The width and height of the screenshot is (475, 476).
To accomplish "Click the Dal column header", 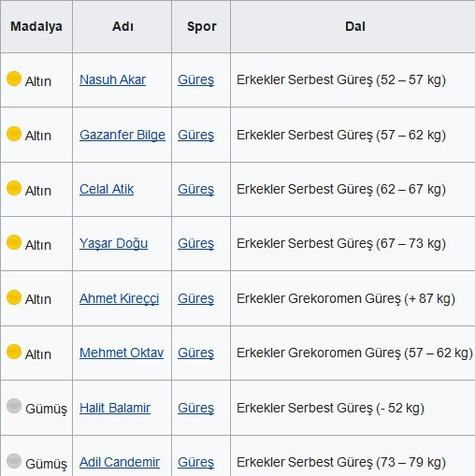I will (355, 26).
